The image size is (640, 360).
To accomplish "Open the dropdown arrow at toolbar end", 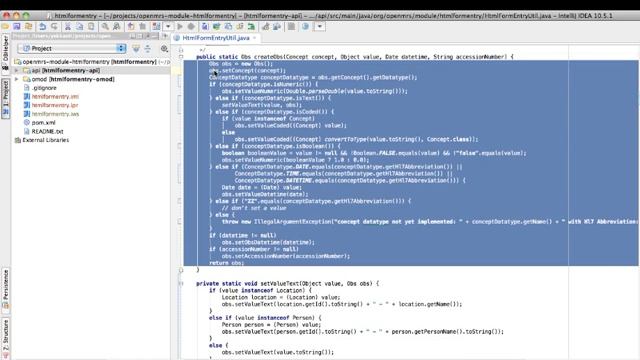I will tap(320, 27).
